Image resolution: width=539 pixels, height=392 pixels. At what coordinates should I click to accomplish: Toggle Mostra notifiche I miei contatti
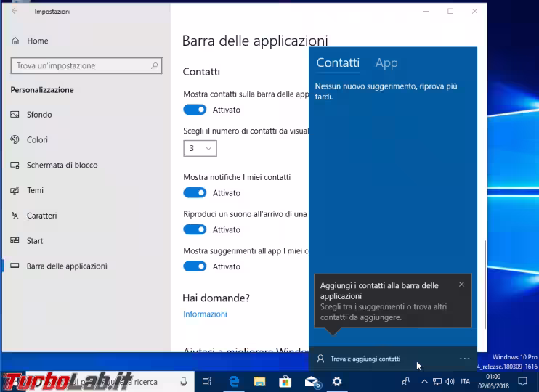pyautogui.click(x=195, y=193)
